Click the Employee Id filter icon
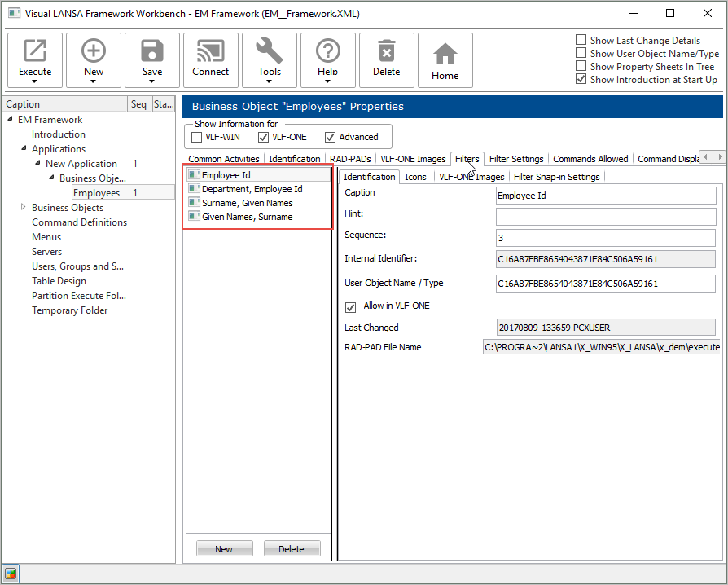728x585 pixels. click(194, 174)
